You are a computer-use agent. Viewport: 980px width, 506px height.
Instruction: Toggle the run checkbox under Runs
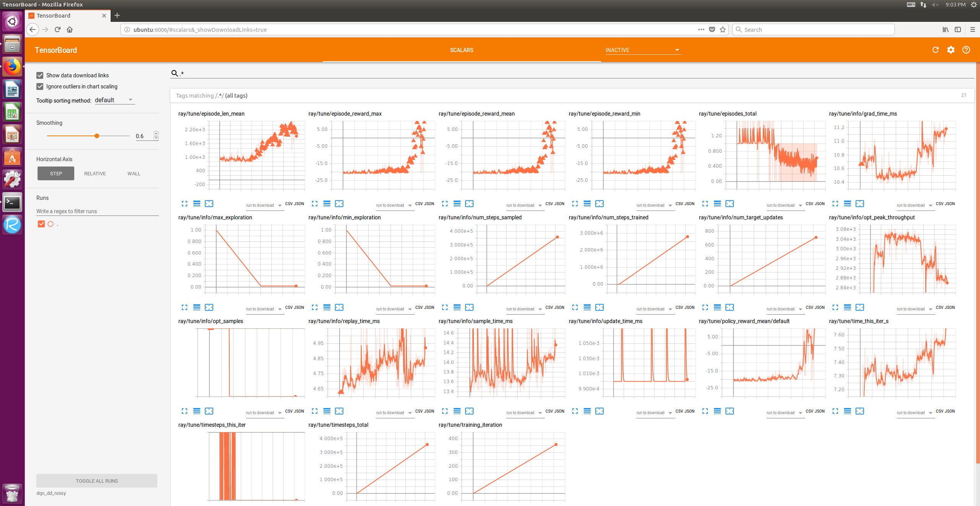[41, 224]
